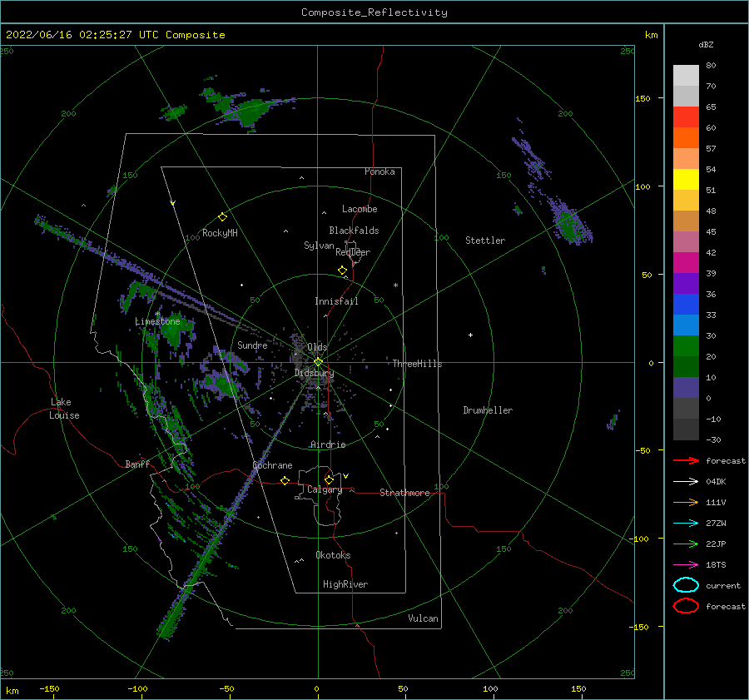Click the Lake Louise label on map

point(64,409)
